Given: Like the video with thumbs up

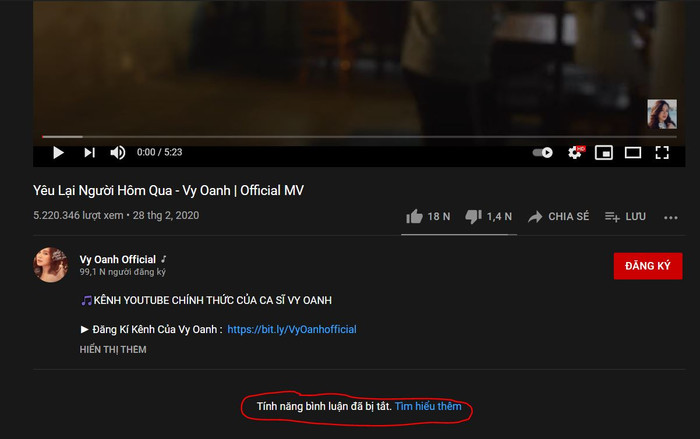Looking at the screenshot, I should [x=415, y=216].
